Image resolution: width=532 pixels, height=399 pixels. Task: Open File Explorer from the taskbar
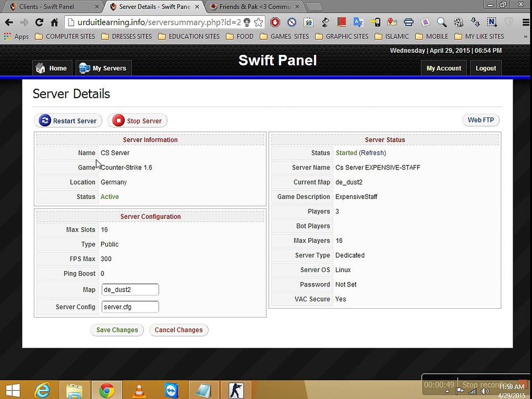coord(74,390)
